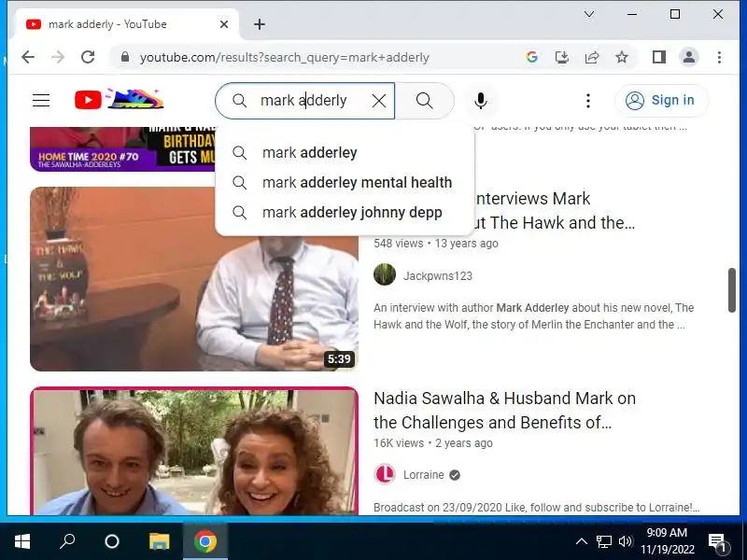This screenshot has height=560, width=747.
Task: Open the Lorraine channel avatar
Action: 385,474
